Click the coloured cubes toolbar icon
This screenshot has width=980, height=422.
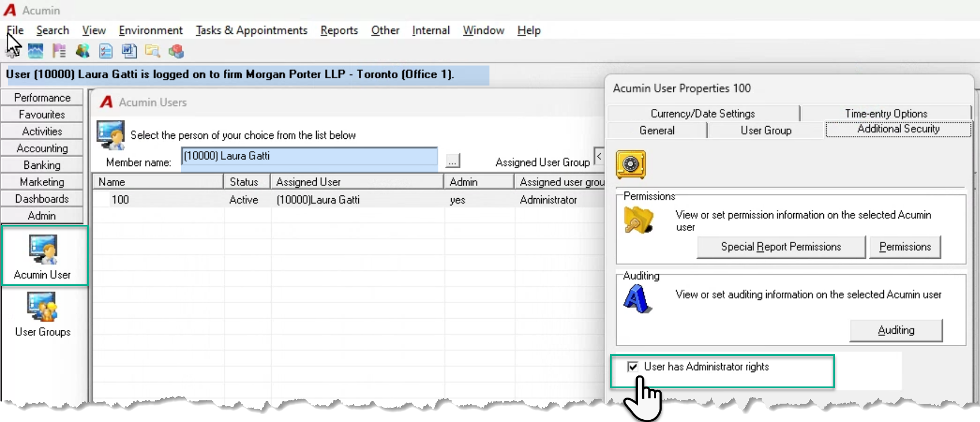click(x=176, y=51)
